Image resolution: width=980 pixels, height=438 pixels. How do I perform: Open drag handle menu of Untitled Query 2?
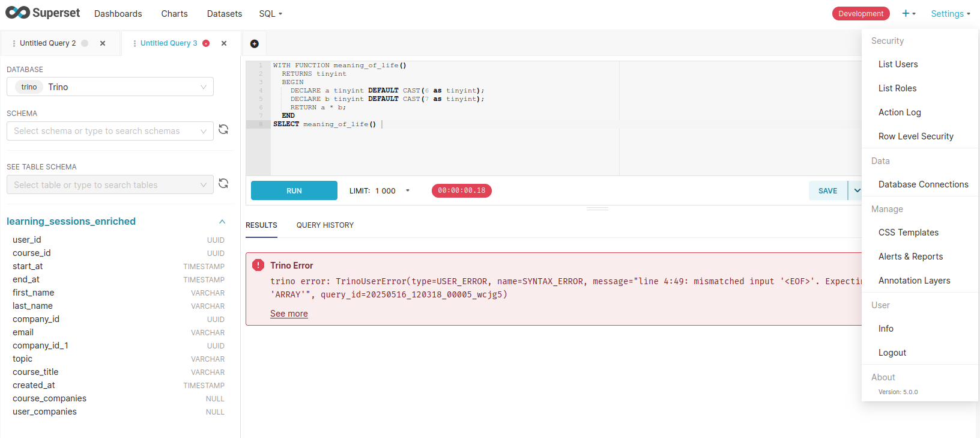click(14, 43)
